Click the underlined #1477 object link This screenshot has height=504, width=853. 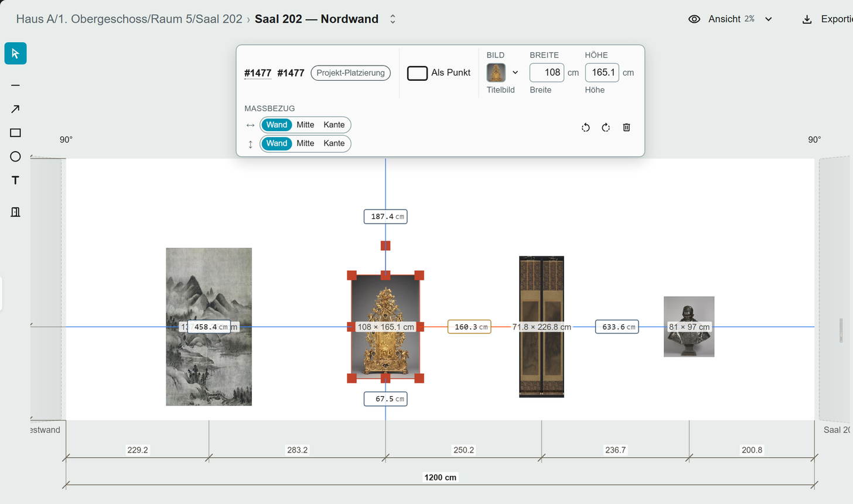click(x=258, y=73)
